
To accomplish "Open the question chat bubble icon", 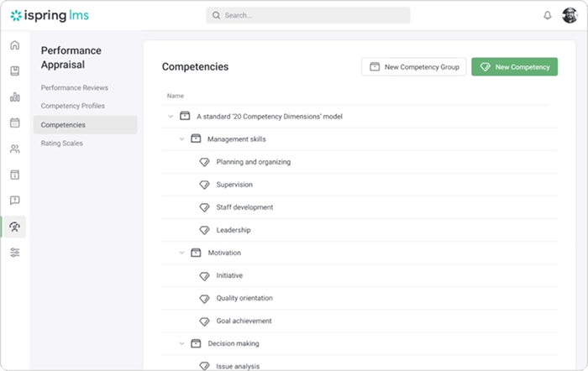I will pos(14,201).
